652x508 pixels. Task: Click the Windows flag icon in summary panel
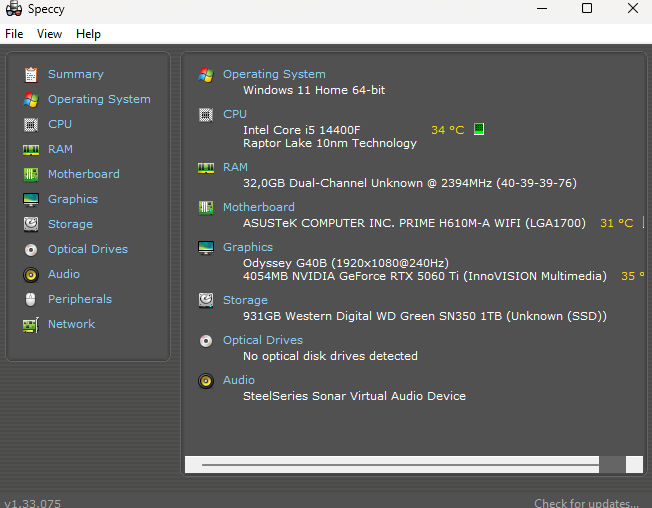(206, 75)
